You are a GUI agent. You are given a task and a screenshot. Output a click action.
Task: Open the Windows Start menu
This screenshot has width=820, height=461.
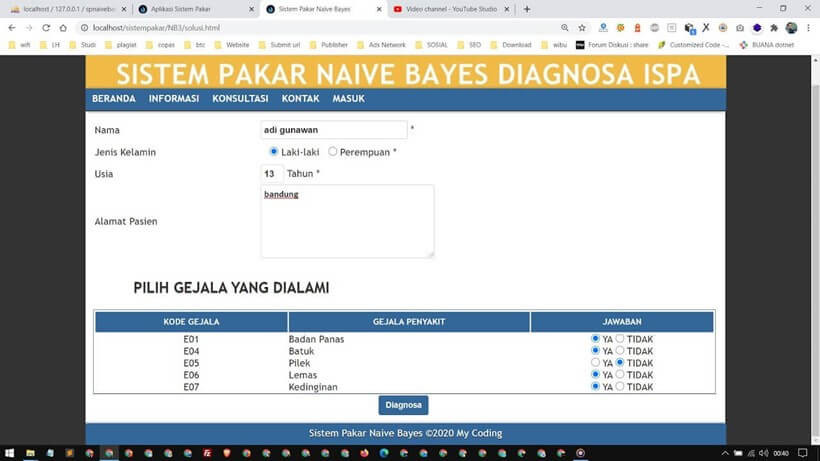(x=9, y=452)
